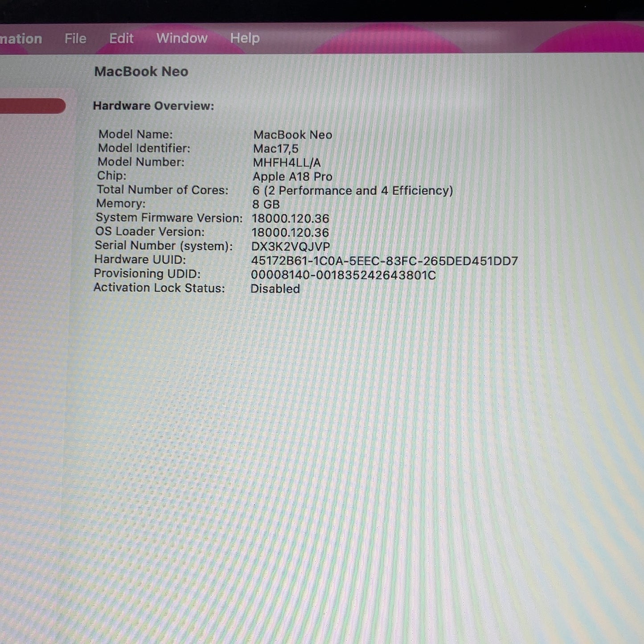Select the Hardware UUID starting 45172B61
Image resolution: width=644 pixels, height=644 pixels.
[385, 261]
